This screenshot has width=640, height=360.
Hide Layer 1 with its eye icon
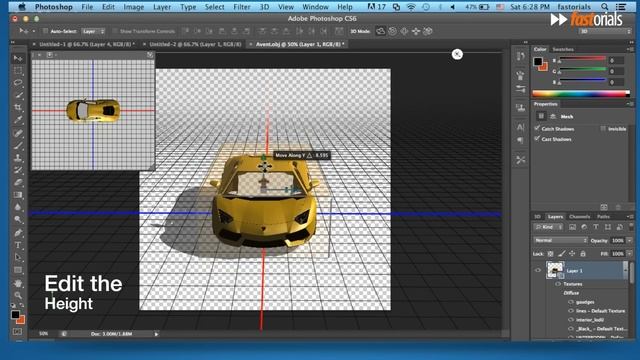538,270
